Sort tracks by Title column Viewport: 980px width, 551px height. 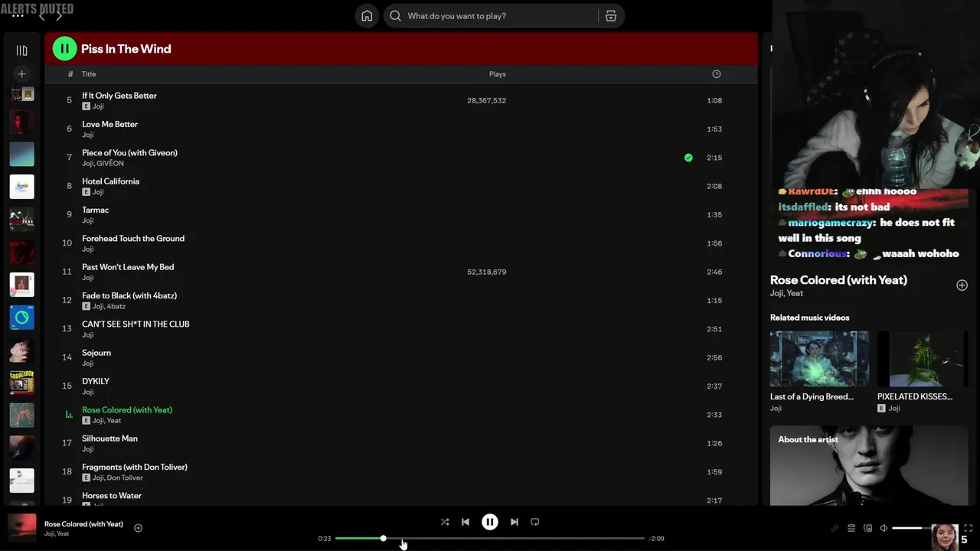tap(89, 74)
